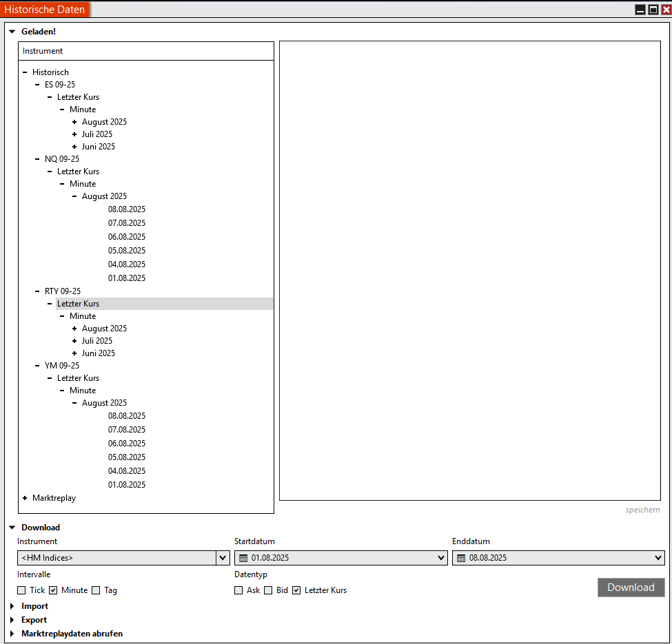
Task: Expand the Marktreplaydaten abrufen section
Action: [12, 634]
